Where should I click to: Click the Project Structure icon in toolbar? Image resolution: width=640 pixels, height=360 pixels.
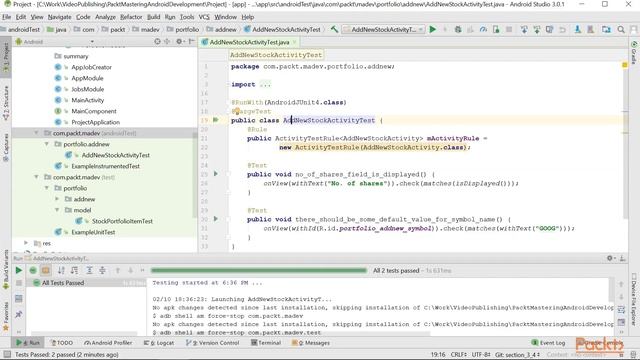click(607, 29)
